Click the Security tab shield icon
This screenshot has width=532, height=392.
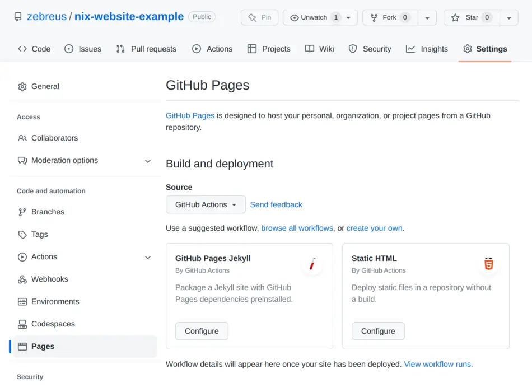point(353,49)
